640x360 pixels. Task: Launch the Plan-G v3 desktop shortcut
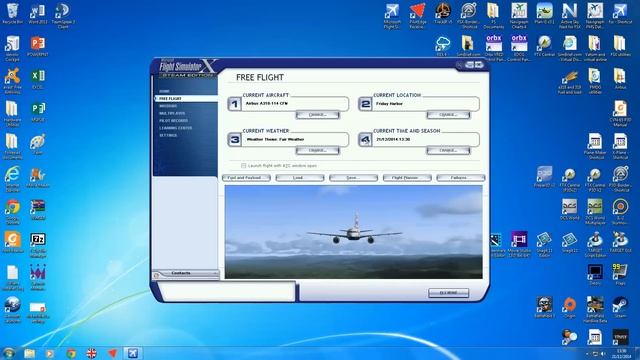[x=544, y=11]
